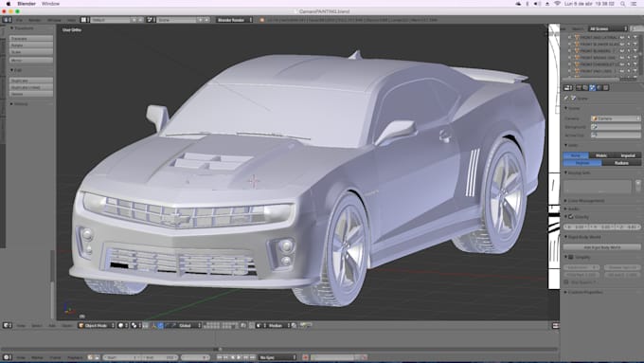This screenshot has width=644, height=363.
Task: Open the File menu in Blender's info header
Action: (19, 20)
